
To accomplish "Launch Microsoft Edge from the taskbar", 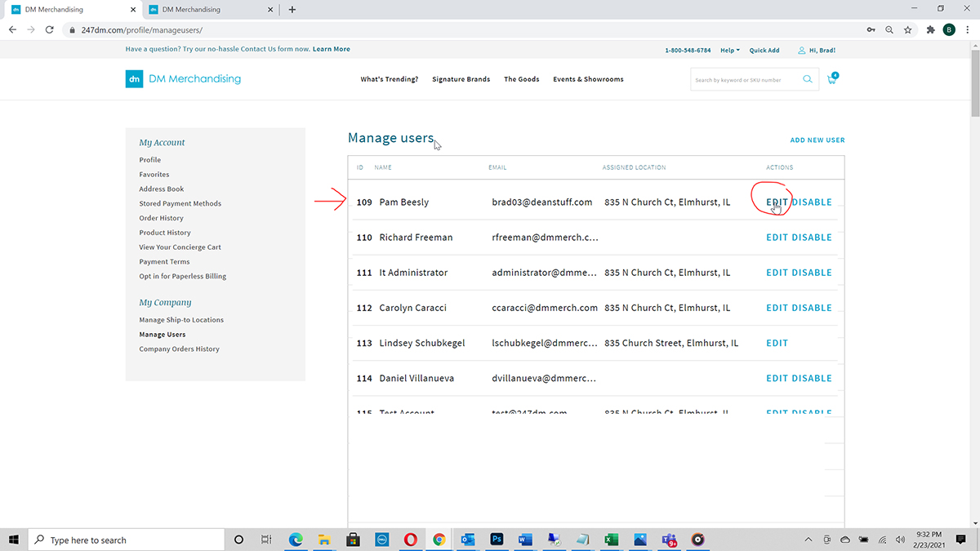I will click(x=296, y=540).
